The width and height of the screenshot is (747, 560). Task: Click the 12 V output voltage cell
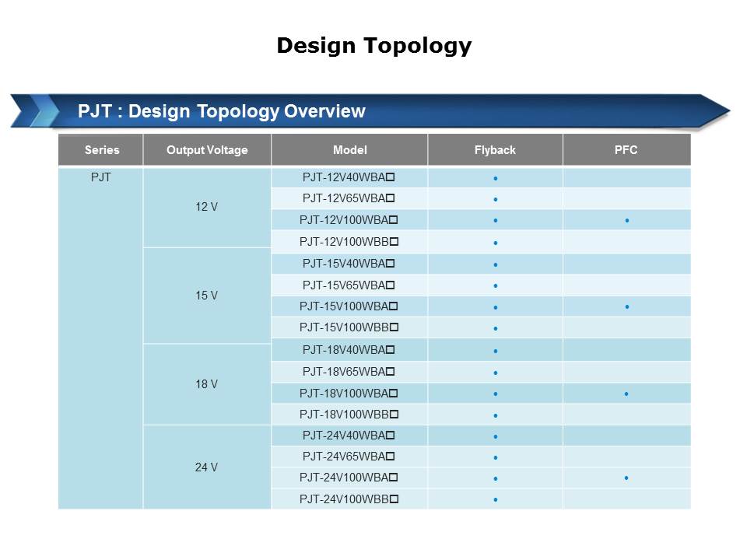[206, 207]
